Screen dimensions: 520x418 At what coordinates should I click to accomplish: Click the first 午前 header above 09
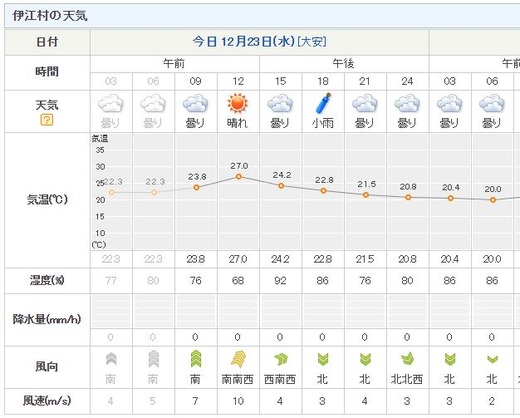174,63
